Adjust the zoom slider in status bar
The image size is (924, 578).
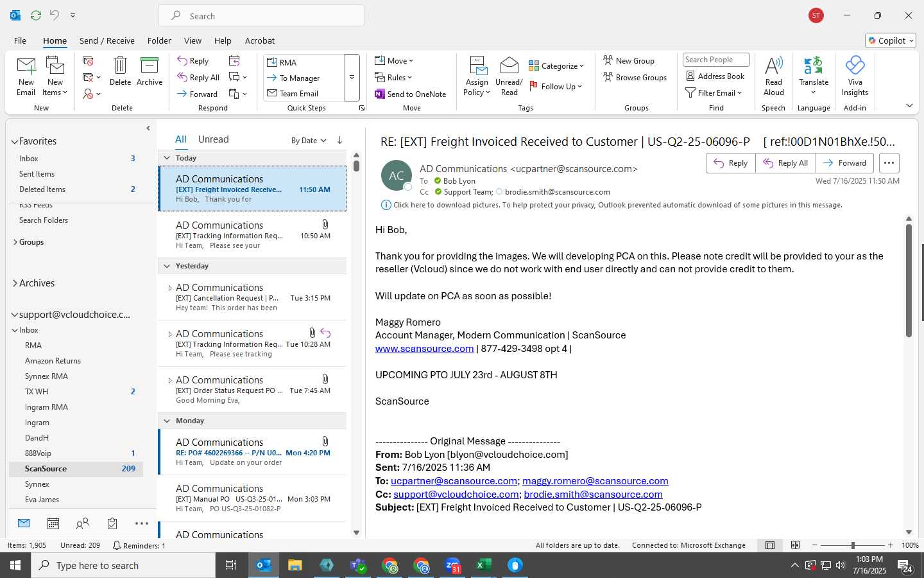point(853,545)
